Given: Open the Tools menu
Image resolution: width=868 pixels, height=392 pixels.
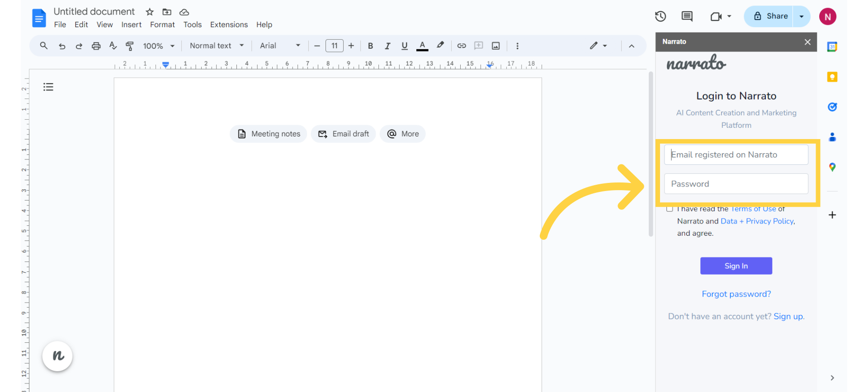Looking at the screenshot, I should coord(193,25).
